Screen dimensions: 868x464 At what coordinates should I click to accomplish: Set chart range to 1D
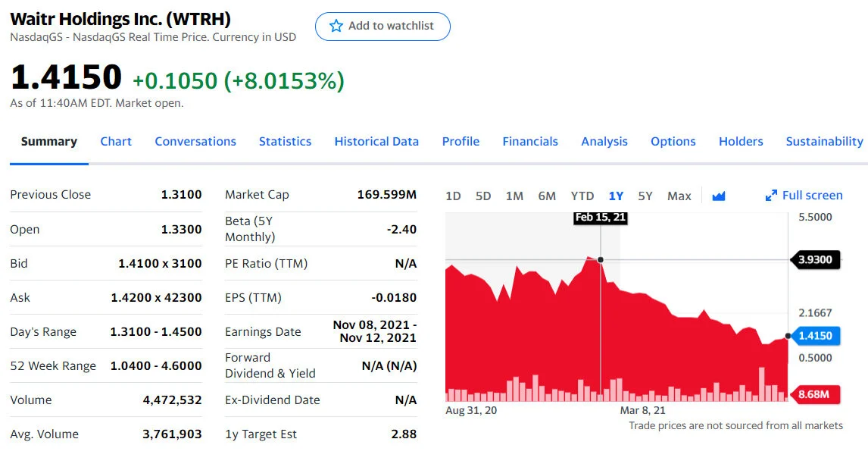point(454,196)
